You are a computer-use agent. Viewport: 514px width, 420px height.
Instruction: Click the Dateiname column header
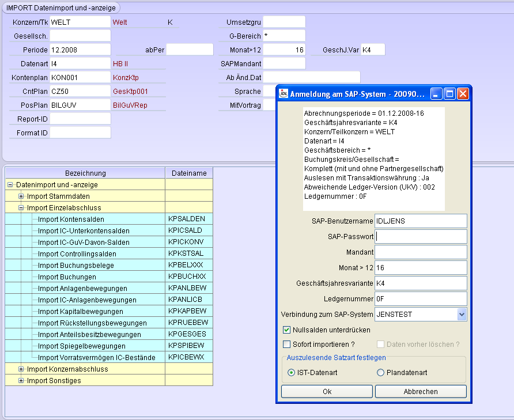pyautogui.click(x=189, y=173)
